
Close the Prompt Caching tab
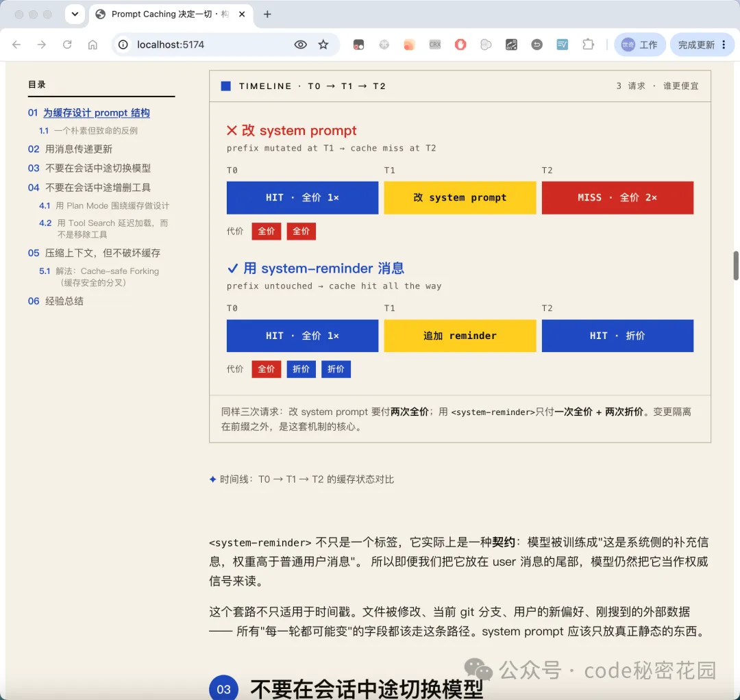tap(242, 14)
